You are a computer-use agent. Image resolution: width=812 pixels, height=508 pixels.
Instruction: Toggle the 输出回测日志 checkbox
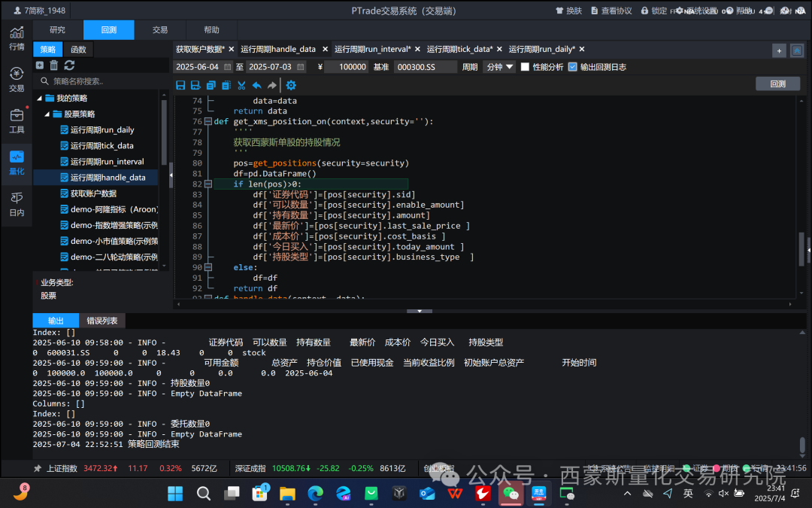572,67
